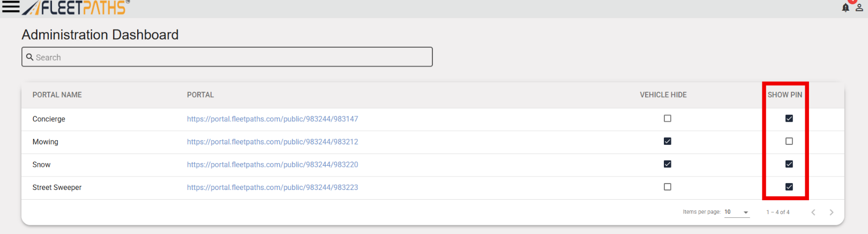Click the FleetPaths logo
Screen dimensions: 868x234
pyautogui.click(x=76, y=8)
